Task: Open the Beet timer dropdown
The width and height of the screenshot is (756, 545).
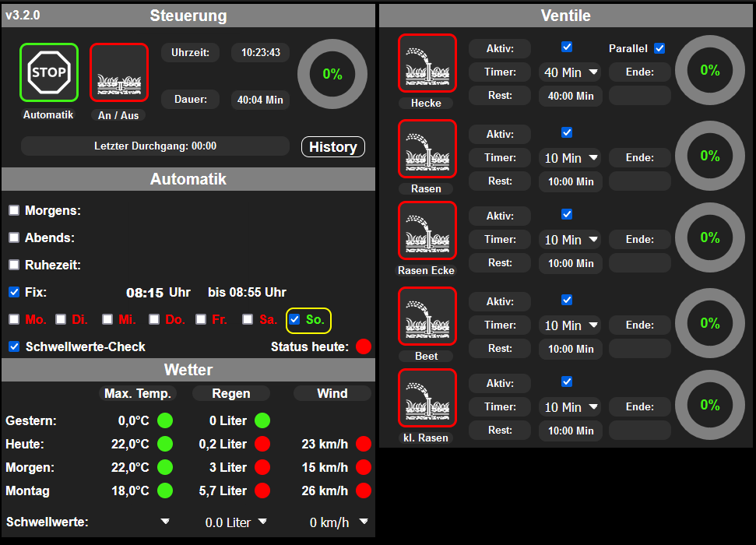Action: [x=571, y=325]
